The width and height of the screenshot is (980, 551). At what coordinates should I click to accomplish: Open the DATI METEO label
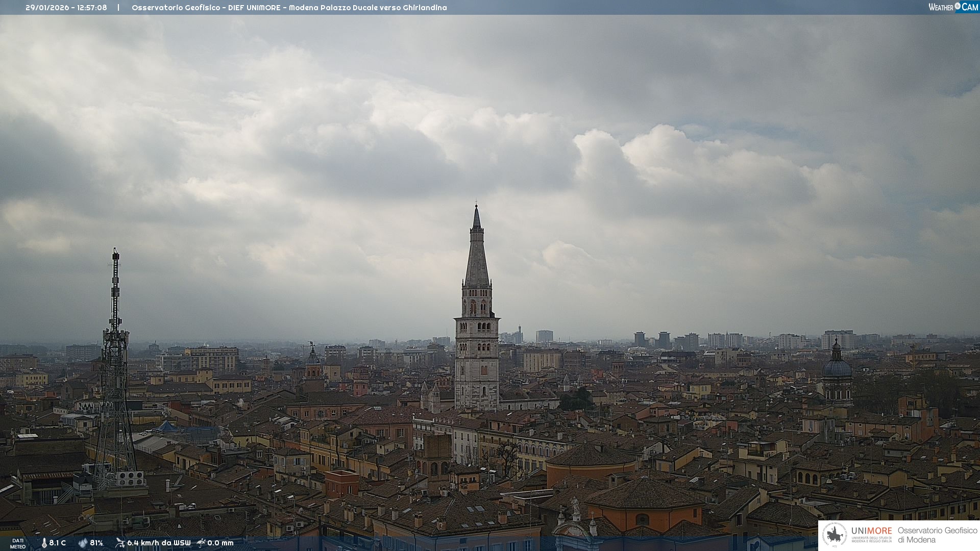[18, 543]
